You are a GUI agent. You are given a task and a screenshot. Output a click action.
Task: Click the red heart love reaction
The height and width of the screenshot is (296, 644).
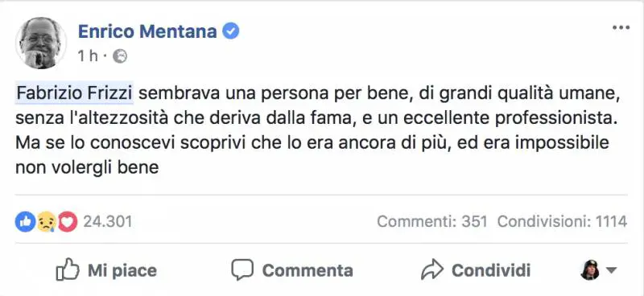pos(68,222)
